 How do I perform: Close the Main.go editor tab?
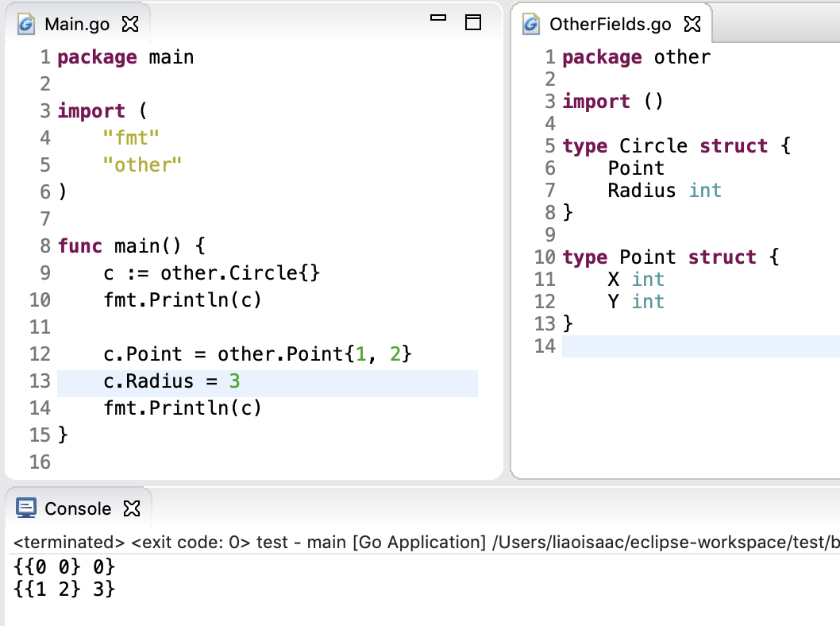[130, 24]
